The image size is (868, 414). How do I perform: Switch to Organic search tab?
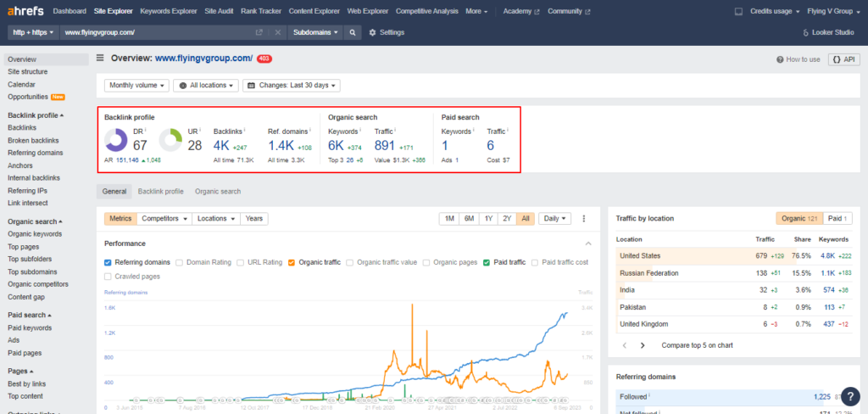218,191
